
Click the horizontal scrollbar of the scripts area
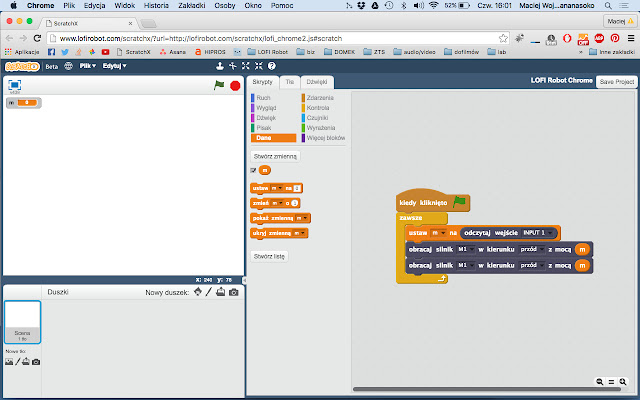pos(487,389)
